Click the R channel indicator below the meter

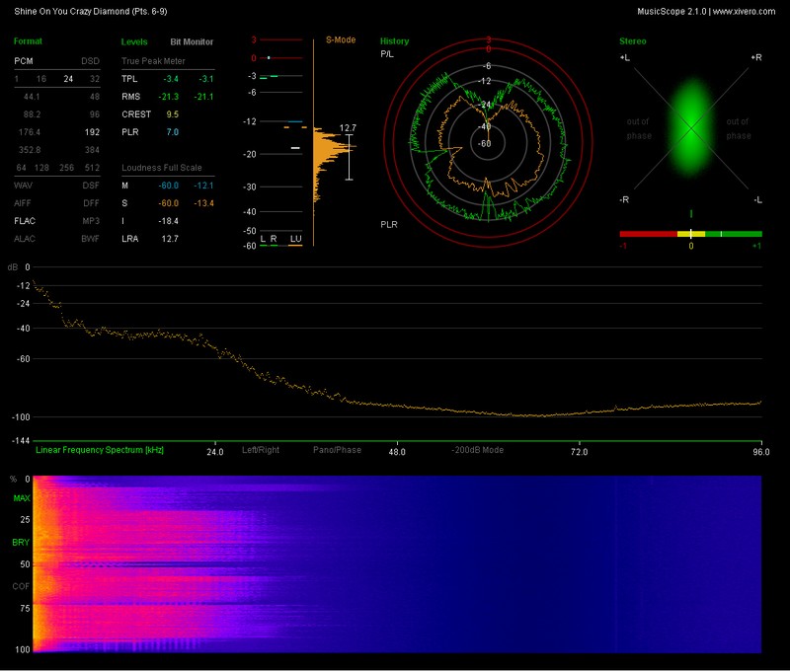pos(274,239)
